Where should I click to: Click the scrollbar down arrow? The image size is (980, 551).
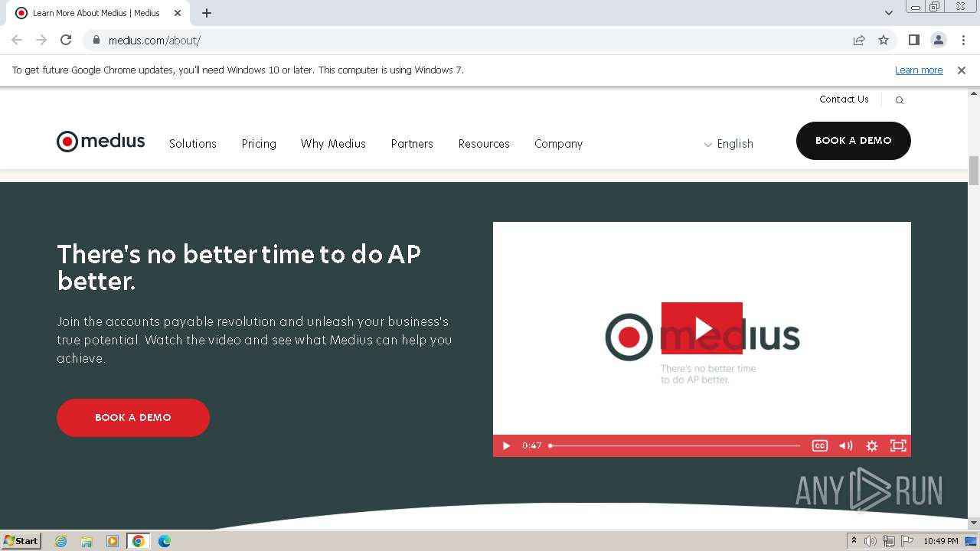click(974, 523)
